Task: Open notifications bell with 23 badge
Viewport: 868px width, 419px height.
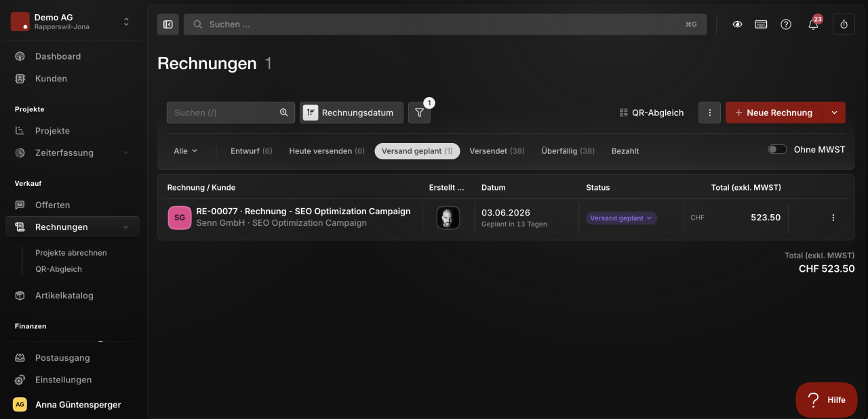Action: pyautogui.click(x=813, y=24)
